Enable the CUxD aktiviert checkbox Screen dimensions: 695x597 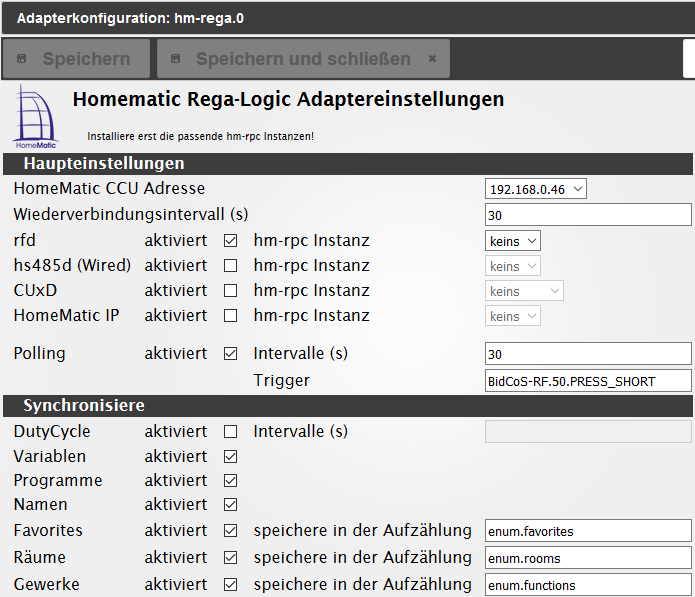231,291
